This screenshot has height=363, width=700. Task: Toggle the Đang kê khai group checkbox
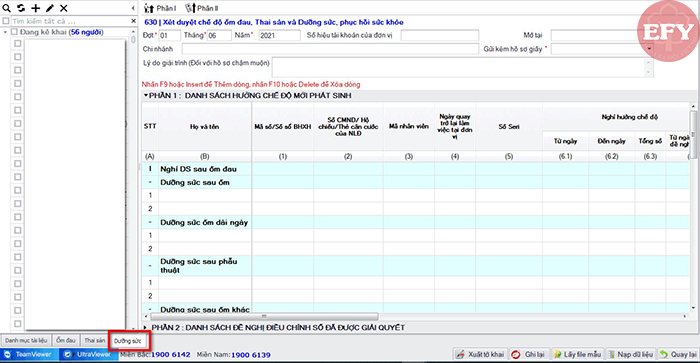click(x=14, y=32)
